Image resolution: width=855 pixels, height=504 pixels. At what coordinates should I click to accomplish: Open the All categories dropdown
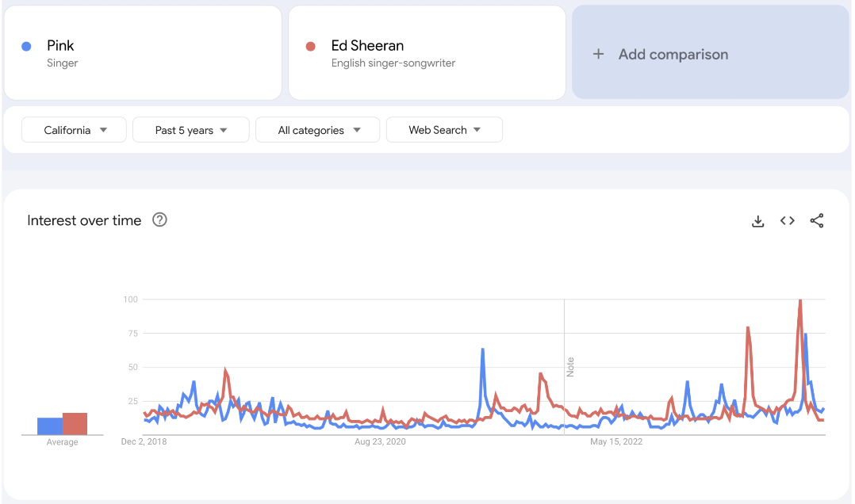(318, 130)
